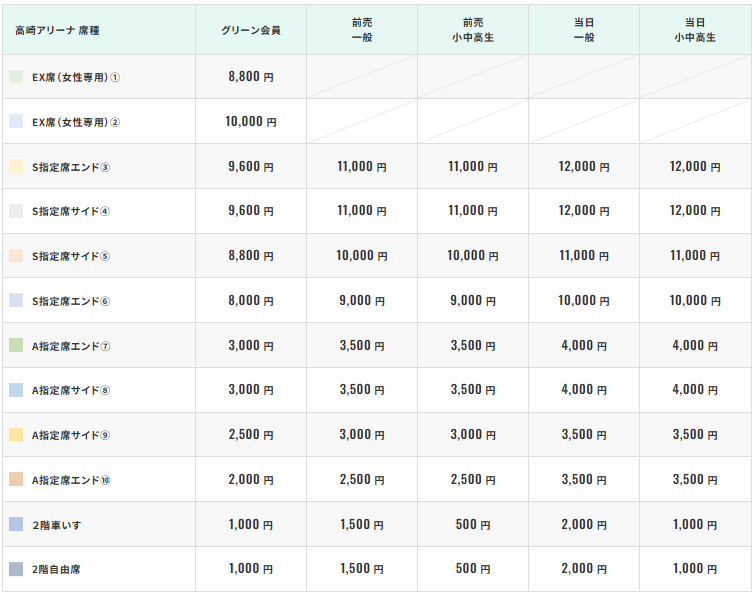This screenshot has height=595, width=755.
Task: Select the blue swatch beside 2階車いす
Action: click(x=15, y=524)
